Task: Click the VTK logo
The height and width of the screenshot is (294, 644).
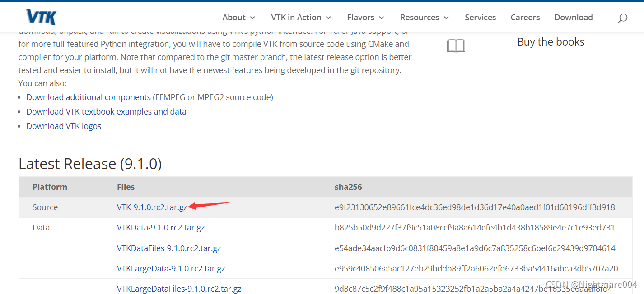Action: (x=41, y=17)
